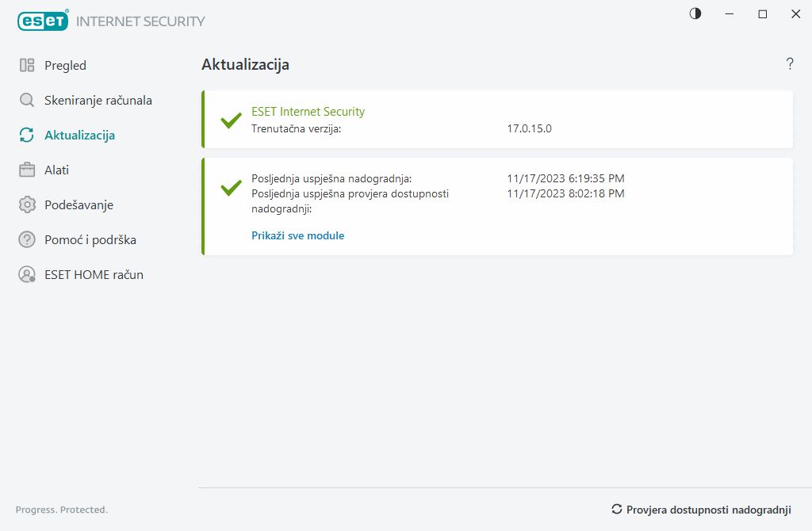Click the ESET Internet Security product title
This screenshot has height=531, width=812.
[x=308, y=112]
